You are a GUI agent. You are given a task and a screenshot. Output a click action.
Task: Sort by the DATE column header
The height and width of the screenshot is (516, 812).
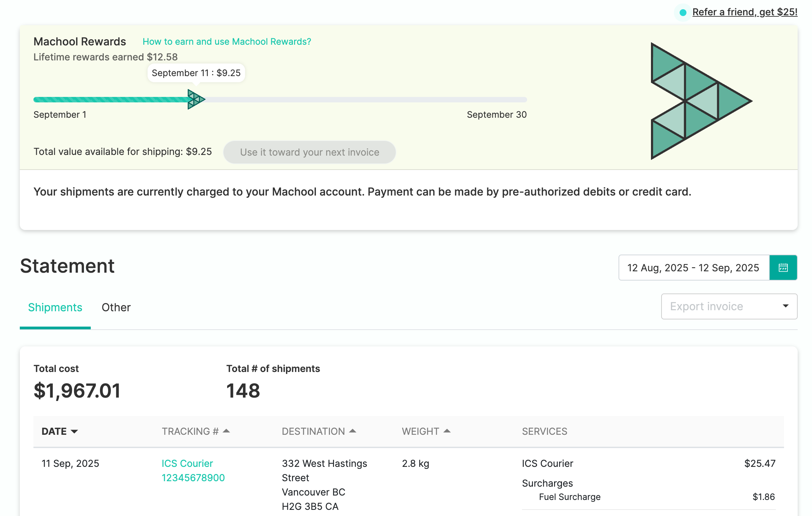coord(60,431)
